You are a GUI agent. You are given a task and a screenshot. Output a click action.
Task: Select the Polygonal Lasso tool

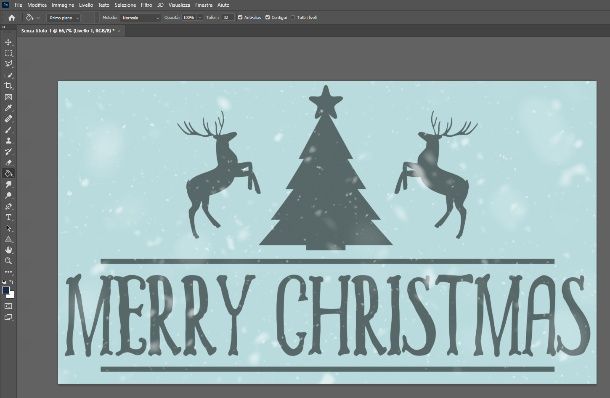[x=9, y=64]
